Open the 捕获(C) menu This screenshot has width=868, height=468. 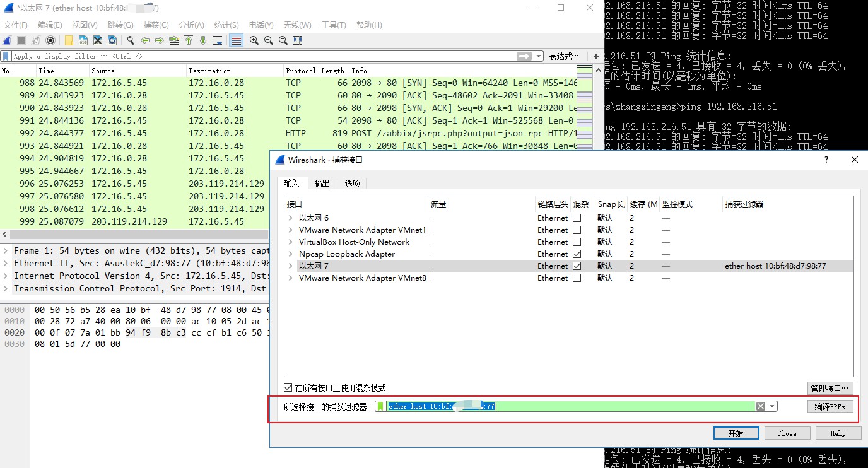coord(156,25)
